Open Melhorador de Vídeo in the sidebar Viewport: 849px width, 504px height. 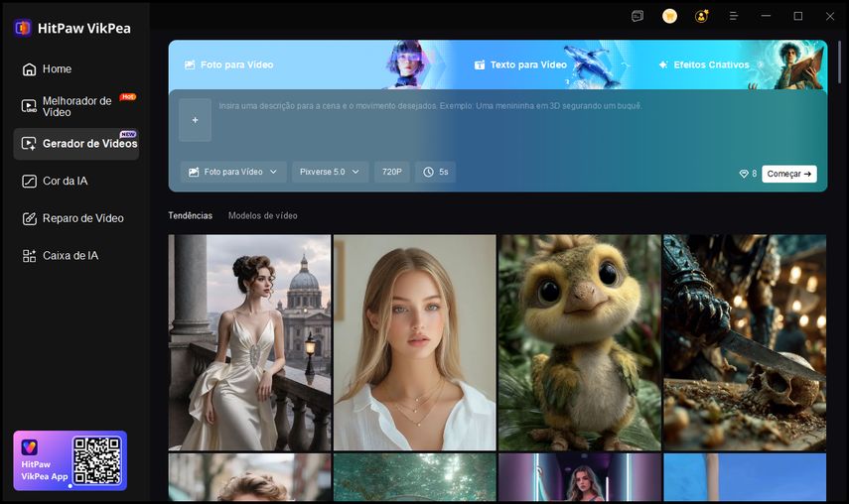click(76, 106)
